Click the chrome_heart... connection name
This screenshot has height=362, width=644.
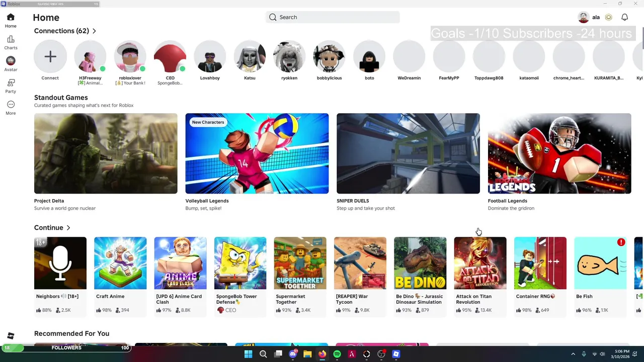point(569,78)
